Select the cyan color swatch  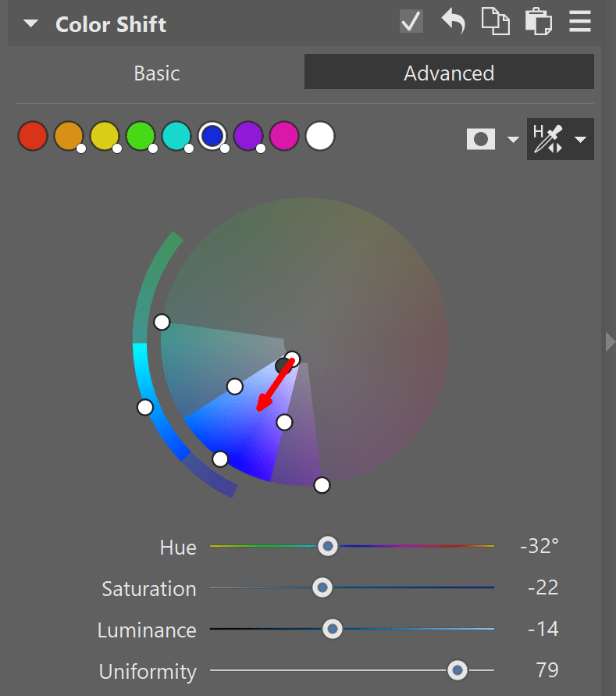176,136
